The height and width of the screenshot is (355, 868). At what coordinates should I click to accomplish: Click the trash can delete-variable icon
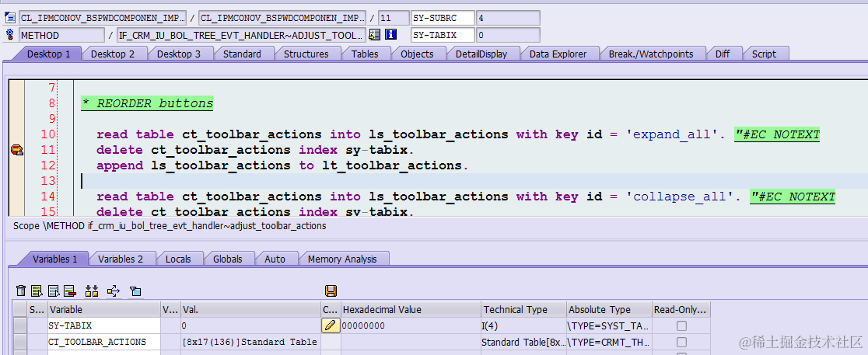[x=21, y=291]
